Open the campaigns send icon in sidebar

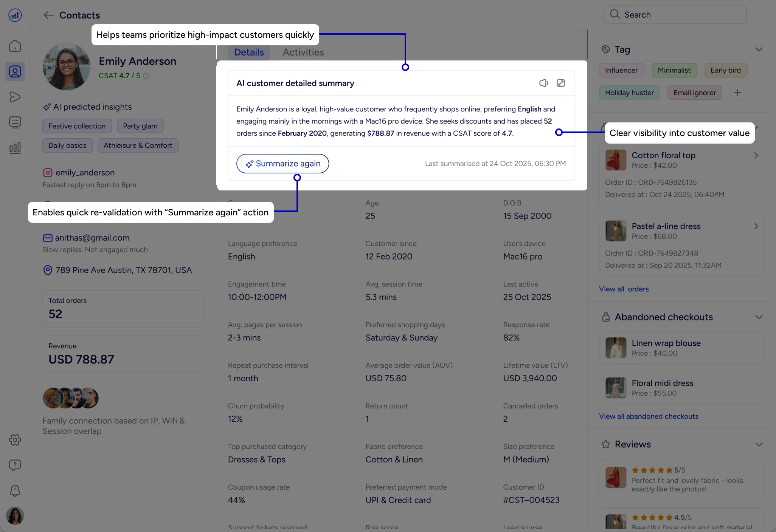pos(15,97)
